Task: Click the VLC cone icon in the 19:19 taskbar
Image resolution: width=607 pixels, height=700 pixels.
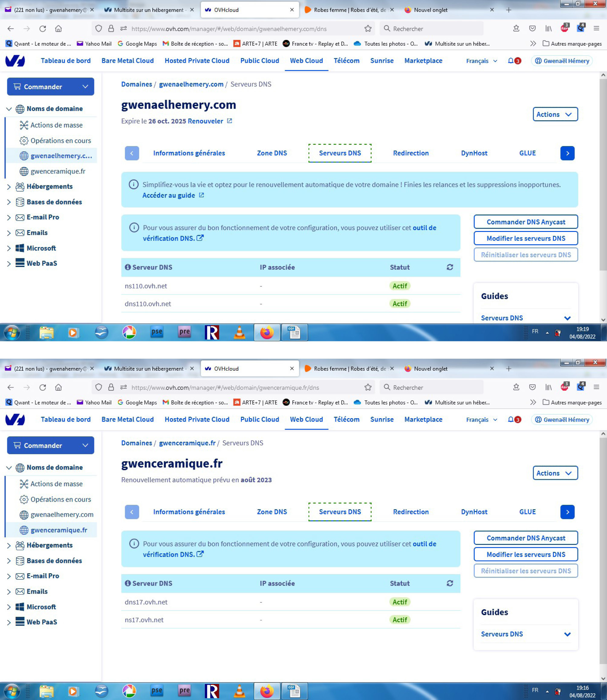Action: [239, 332]
